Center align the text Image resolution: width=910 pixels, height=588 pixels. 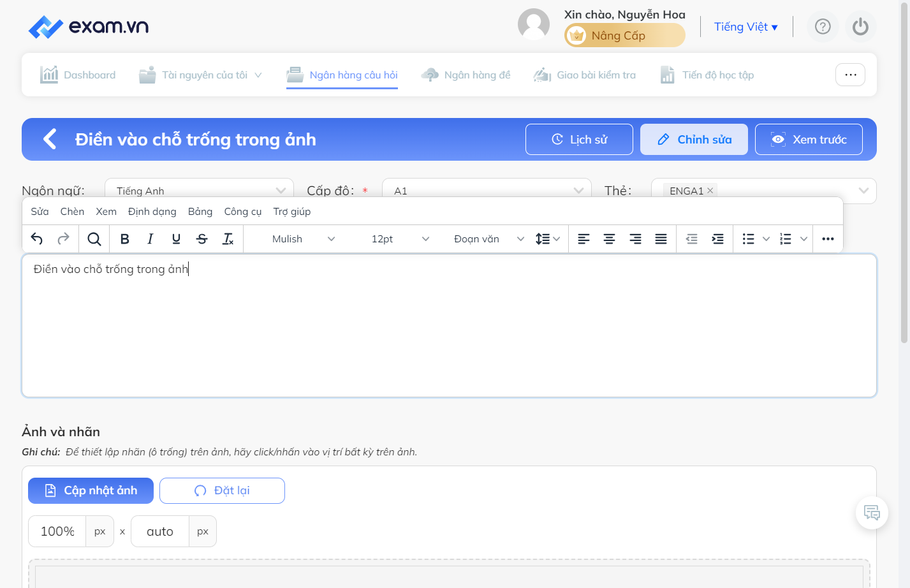pyautogui.click(x=610, y=239)
